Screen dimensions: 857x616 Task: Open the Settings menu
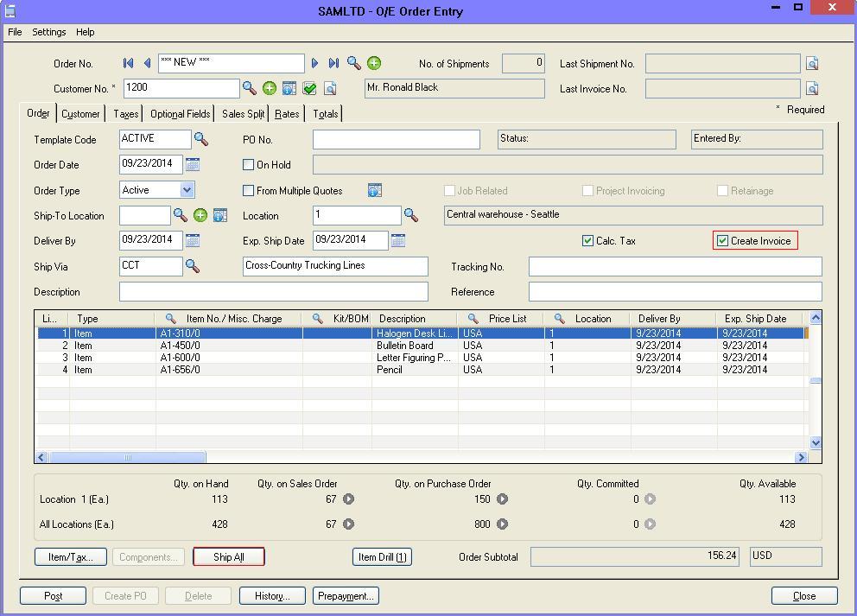coord(48,32)
